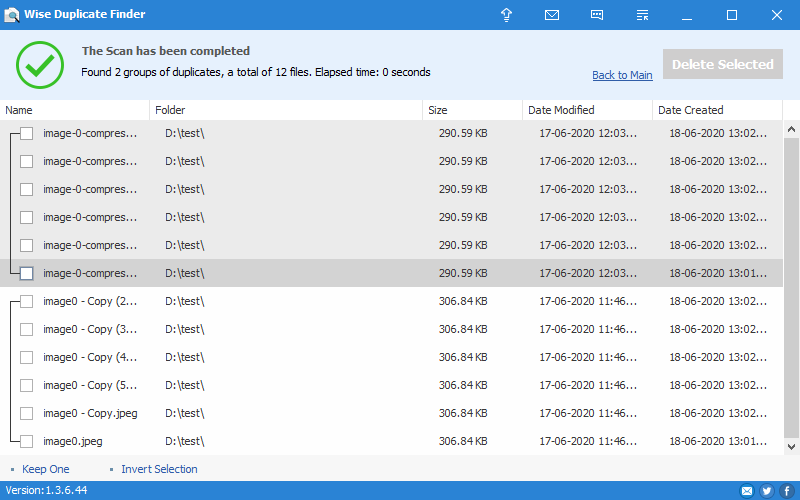Tick the checkbox for image0 - Copy (3...
This screenshot has height=500, width=800.
[27, 330]
